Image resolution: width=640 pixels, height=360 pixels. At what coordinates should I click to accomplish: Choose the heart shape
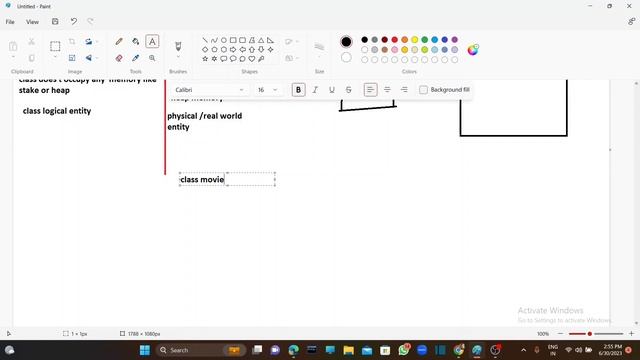click(x=252, y=59)
